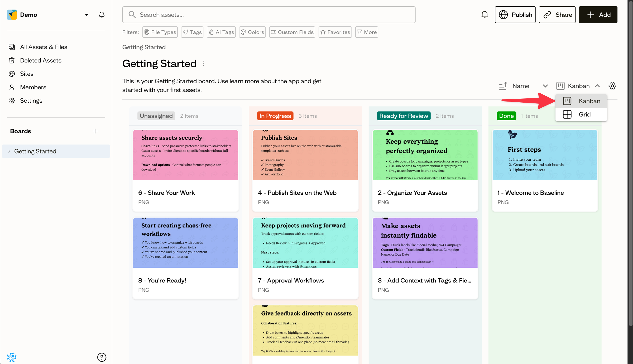Open Deleted Assets in sidebar

pos(41,60)
